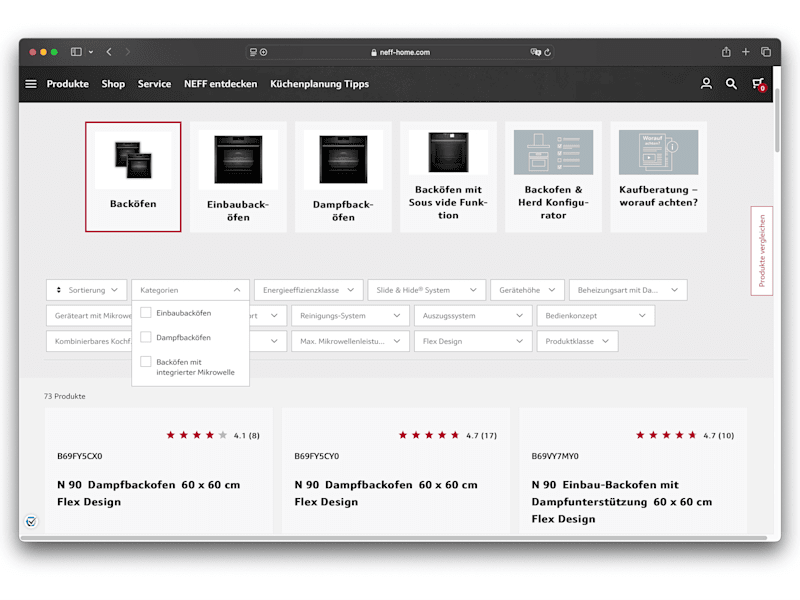
Task: Open Backofen & Herd Konfigurator tile
Action: click(x=553, y=177)
